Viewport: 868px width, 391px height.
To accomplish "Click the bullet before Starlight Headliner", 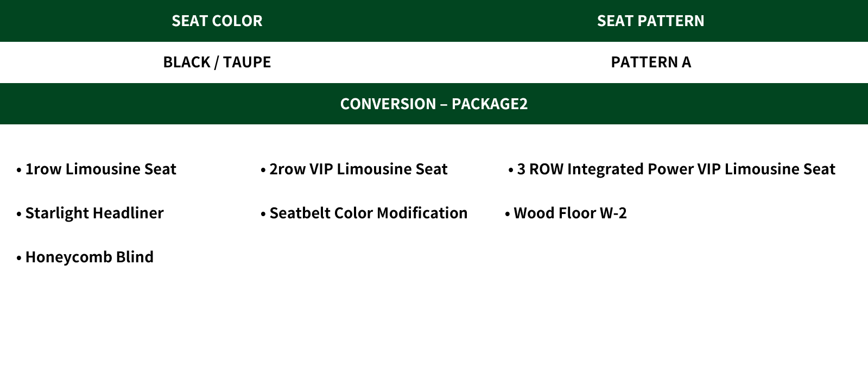I will click(x=19, y=215).
